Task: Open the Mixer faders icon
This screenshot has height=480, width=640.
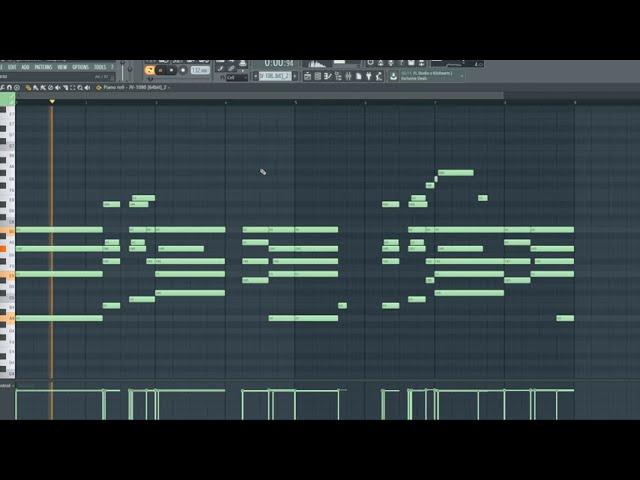Action: pos(348,76)
